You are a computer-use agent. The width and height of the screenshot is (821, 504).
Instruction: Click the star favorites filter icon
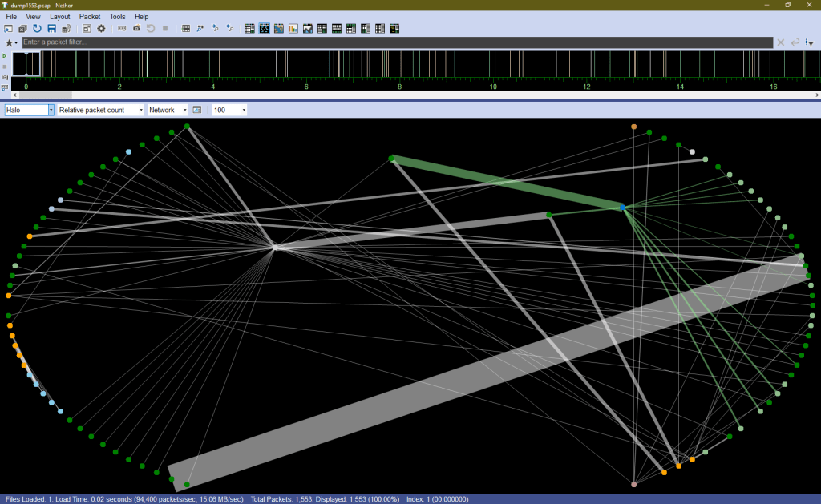[x=10, y=42]
